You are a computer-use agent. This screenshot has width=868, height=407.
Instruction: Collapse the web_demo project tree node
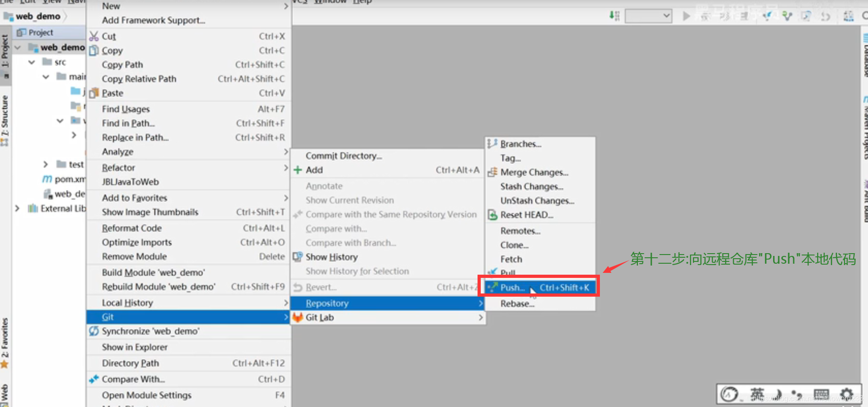(x=17, y=47)
